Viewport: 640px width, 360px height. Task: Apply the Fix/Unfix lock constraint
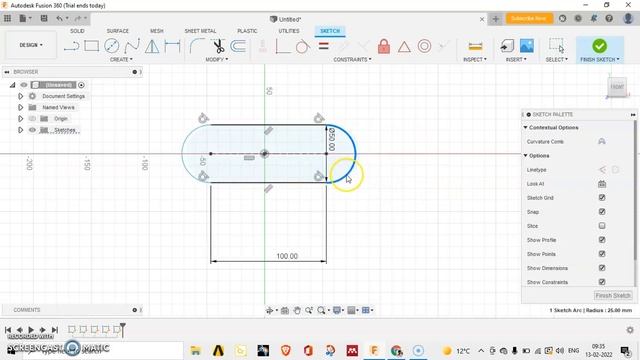click(384, 46)
